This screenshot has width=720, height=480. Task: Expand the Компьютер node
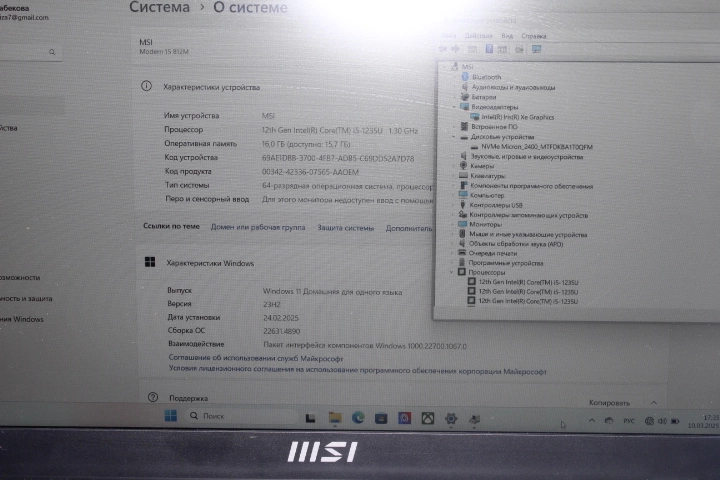453,195
